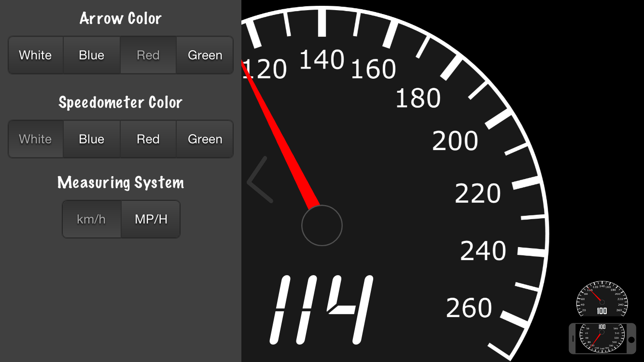Set arrow color to Green
644x362 pixels.
click(205, 55)
